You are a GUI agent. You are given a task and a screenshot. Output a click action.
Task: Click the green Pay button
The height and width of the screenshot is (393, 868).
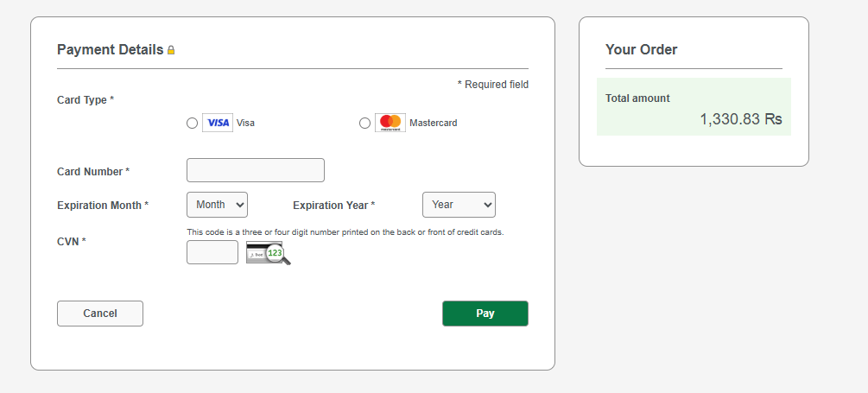pos(485,314)
